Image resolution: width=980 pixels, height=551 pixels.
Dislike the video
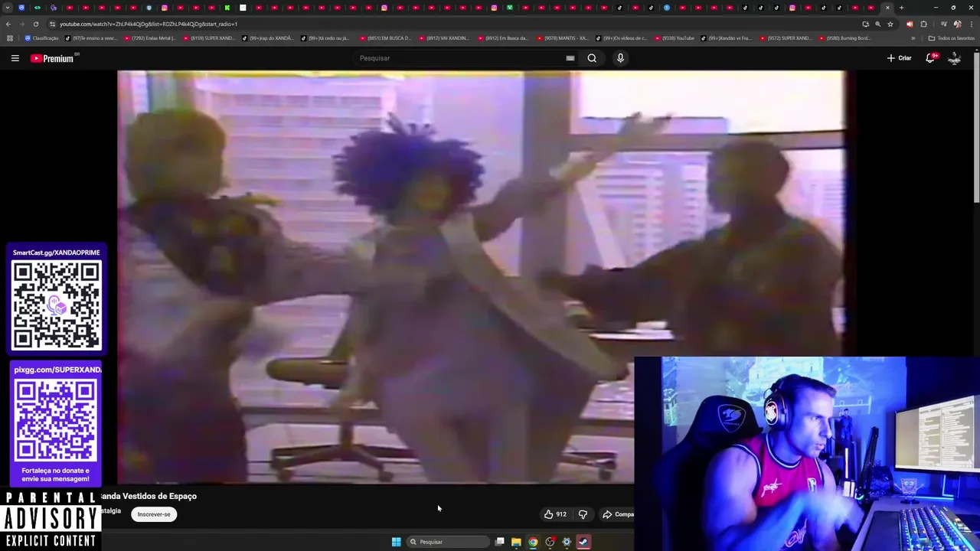coord(583,514)
